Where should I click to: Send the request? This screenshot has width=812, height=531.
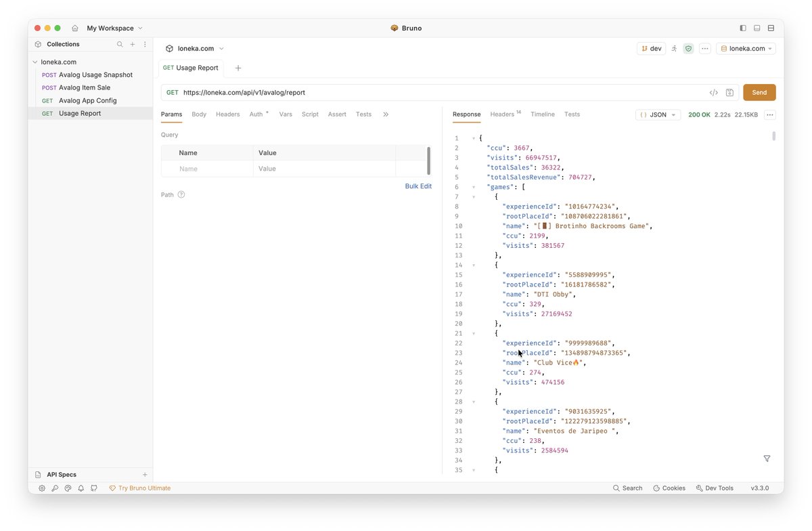click(x=759, y=93)
